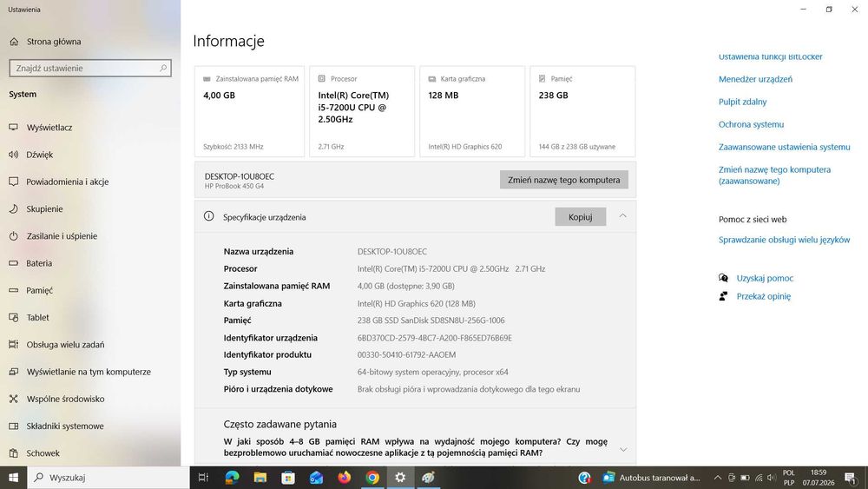Click the Kopiuj button
868x489 pixels.
pyautogui.click(x=580, y=217)
